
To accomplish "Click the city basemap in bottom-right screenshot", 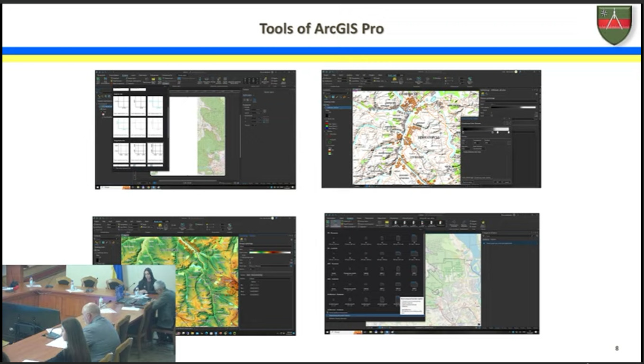I will [x=453, y=280].
